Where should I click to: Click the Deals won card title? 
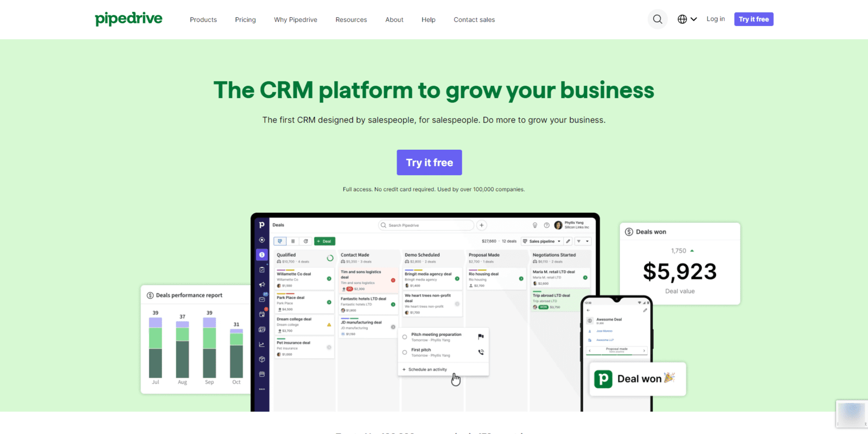[x=650, y=232]
